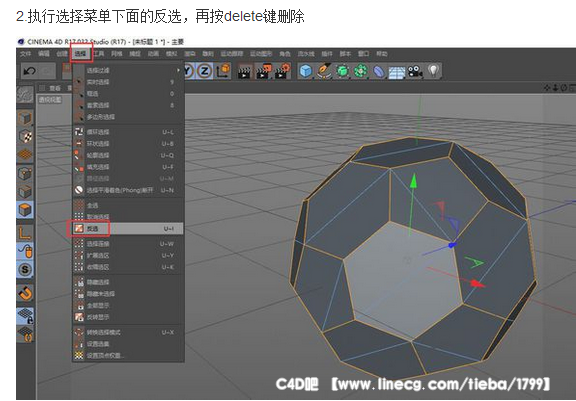This screenshot has width=576, height=401.
Task: Choose Phong Break Selection entry U~N
Action: [128, 190]
